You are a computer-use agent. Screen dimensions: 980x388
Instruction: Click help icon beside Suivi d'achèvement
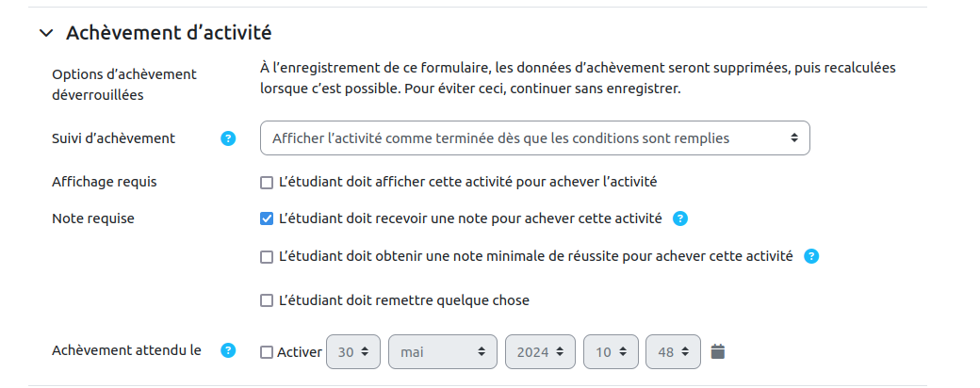point(228,138)
